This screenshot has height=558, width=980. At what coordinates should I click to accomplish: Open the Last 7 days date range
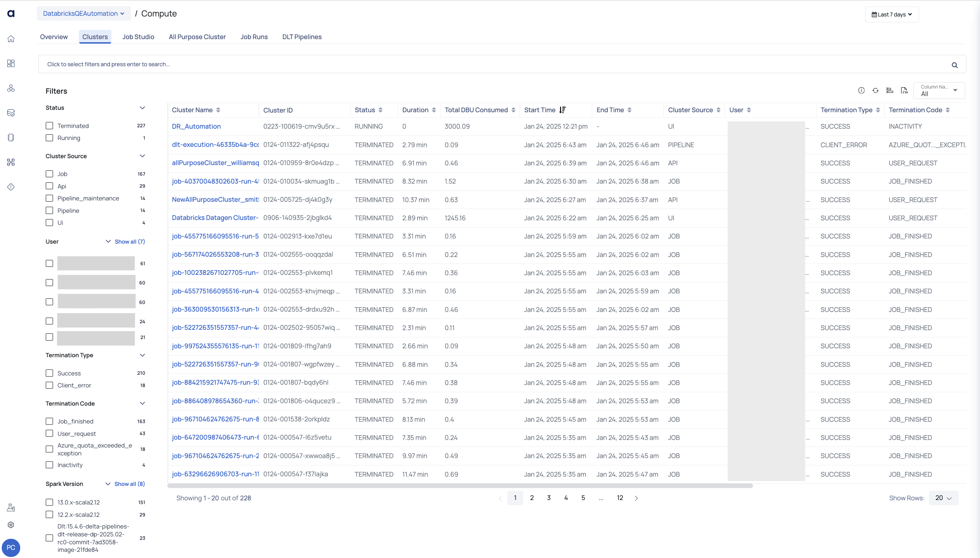892,14
